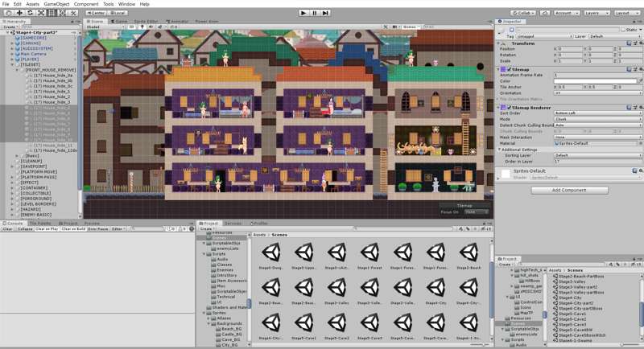The width and height of the screenshot is (644, 349).
Task: Collapse the Transform component foldout
Action: pos(499,43)
